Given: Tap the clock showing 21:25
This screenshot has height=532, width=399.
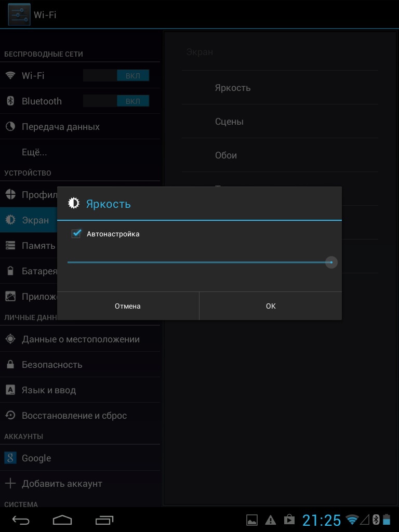Looking at the screenshot, I should pyautogui.click(x=322, y=520).
